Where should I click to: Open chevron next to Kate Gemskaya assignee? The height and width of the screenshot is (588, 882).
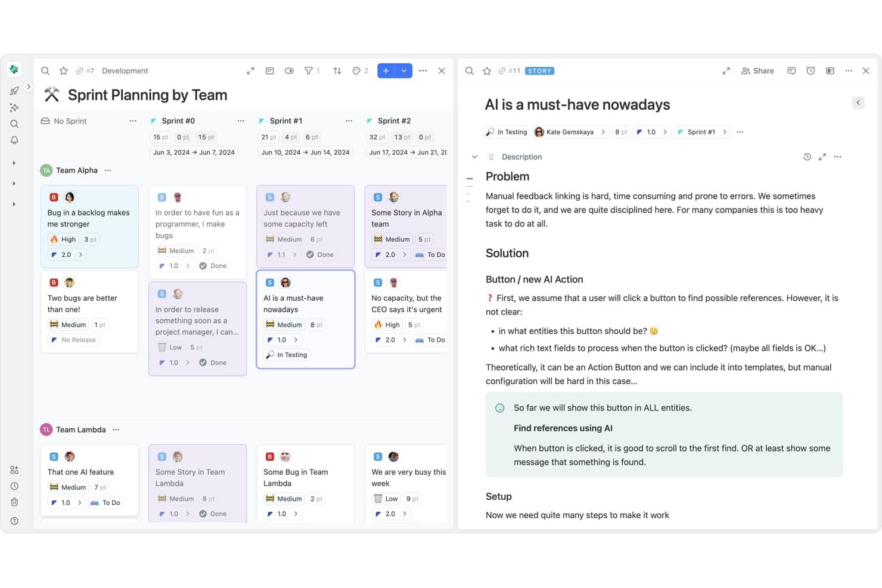603,132
